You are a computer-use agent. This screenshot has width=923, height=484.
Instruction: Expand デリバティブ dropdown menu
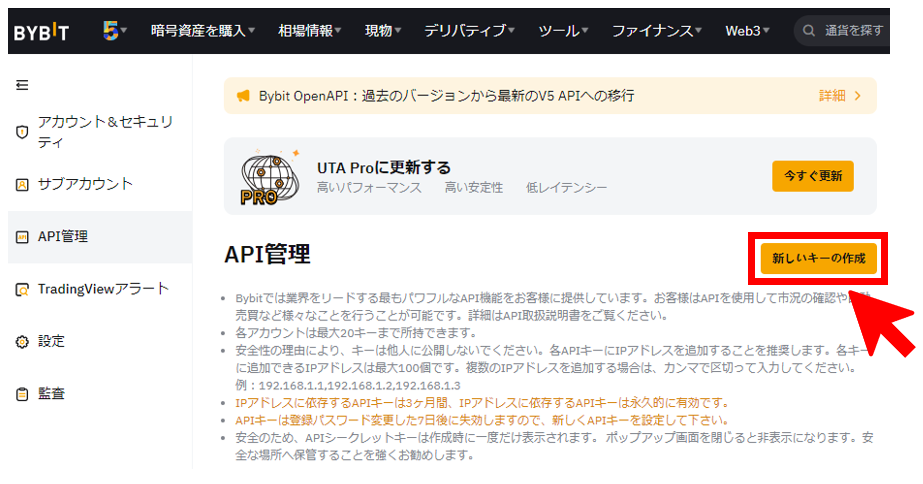(x=469, y=31)
